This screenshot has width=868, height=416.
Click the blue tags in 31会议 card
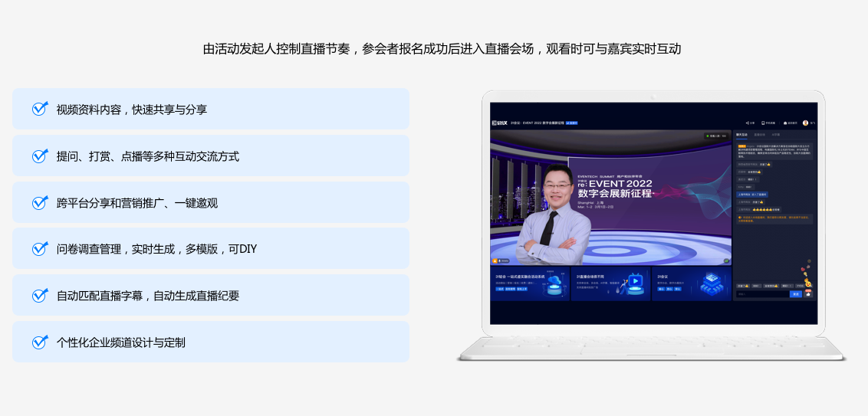point(669,290)
